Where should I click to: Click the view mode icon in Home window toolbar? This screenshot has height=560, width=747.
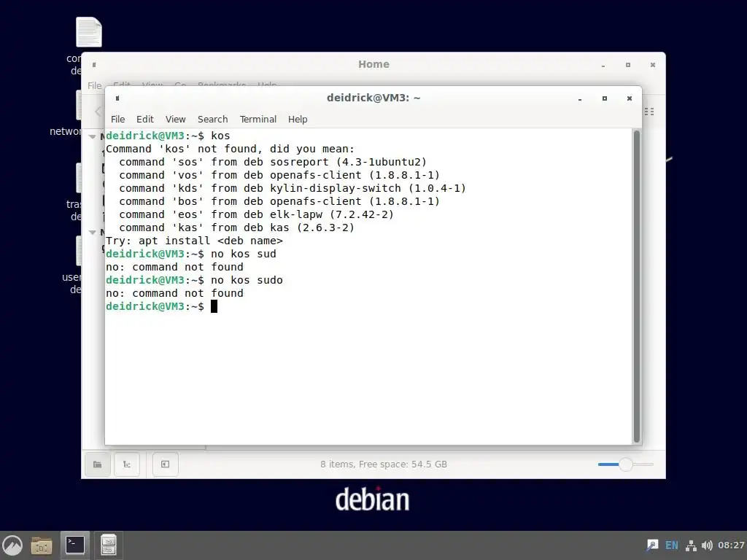point(649,112)
